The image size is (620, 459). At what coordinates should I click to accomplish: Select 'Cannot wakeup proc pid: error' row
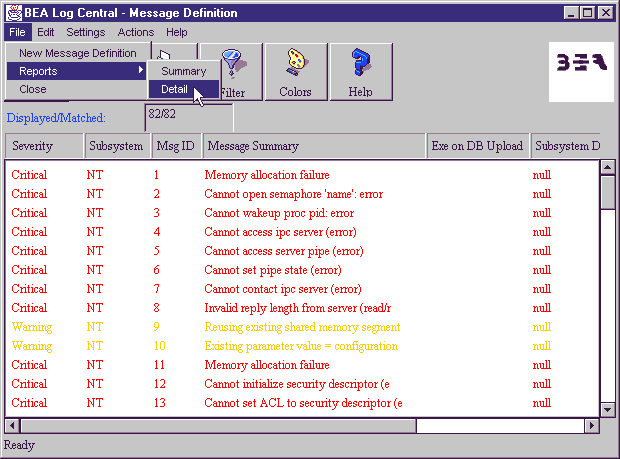[x=302, y=213]
